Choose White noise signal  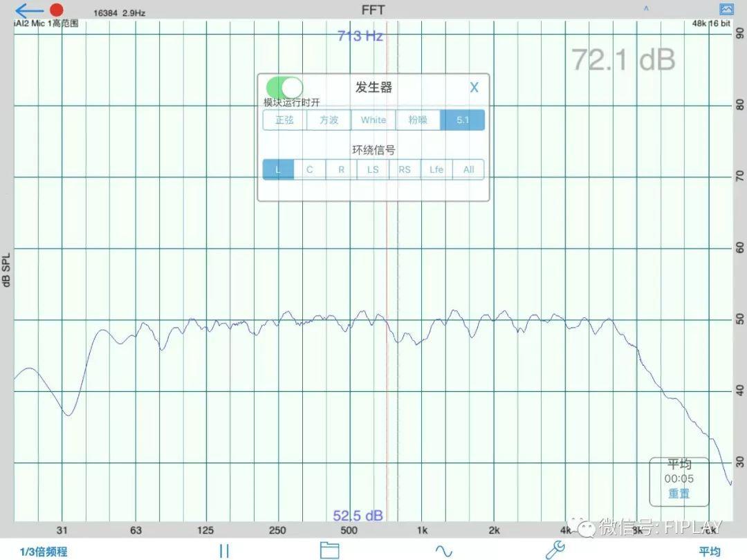(x=373, y=120)
